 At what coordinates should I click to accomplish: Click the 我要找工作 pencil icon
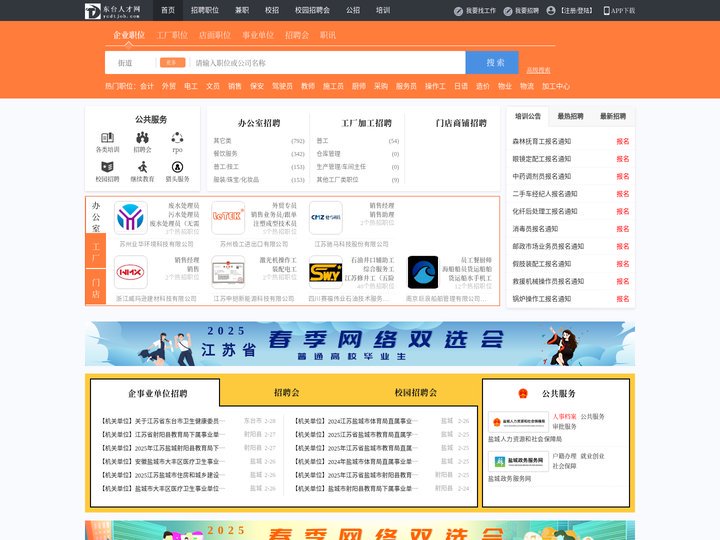click(x=458, y=11)
